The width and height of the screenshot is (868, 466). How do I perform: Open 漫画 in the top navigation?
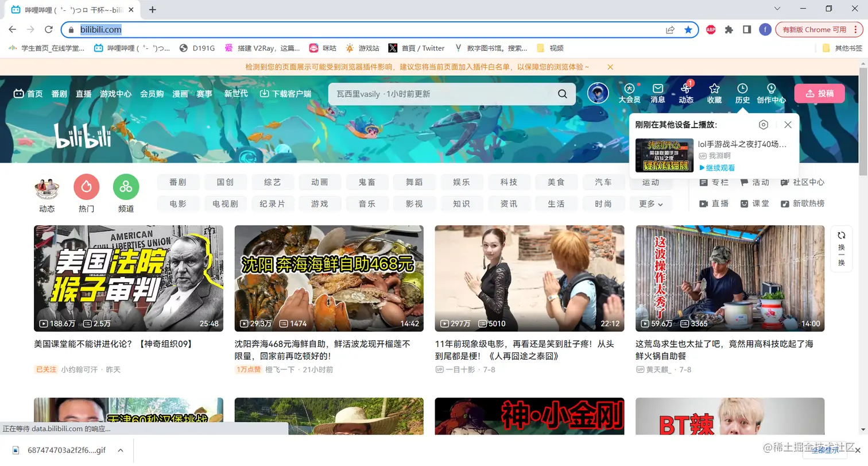coord(180,94)
